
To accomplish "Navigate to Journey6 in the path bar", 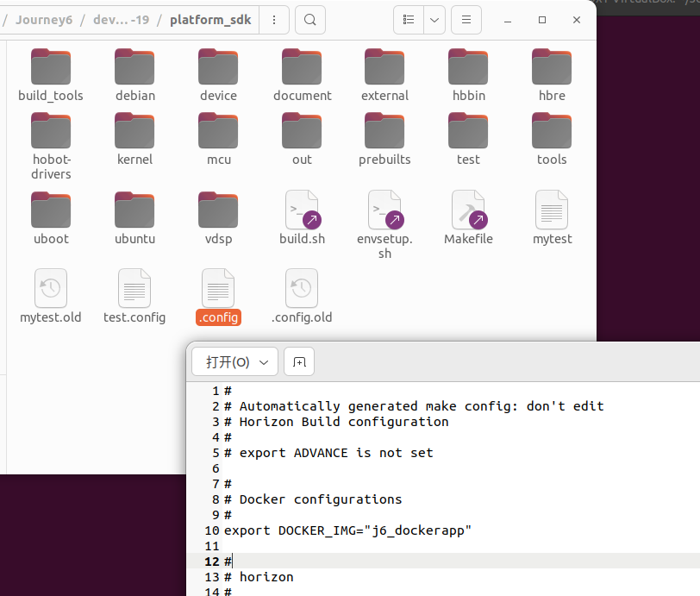I will pos(47,19).
